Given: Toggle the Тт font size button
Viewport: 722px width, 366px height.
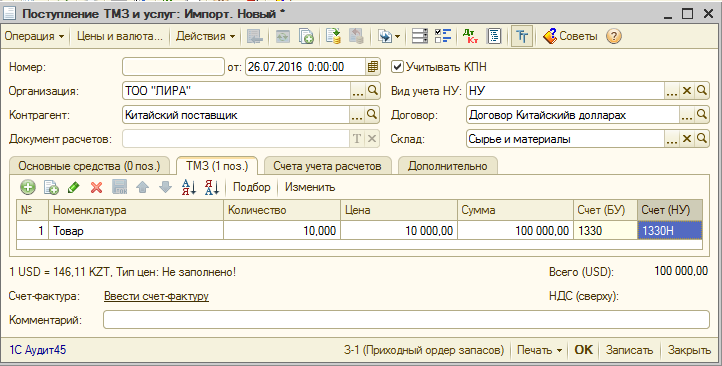Looking at the screenshot, I should [x=522, y=36].
